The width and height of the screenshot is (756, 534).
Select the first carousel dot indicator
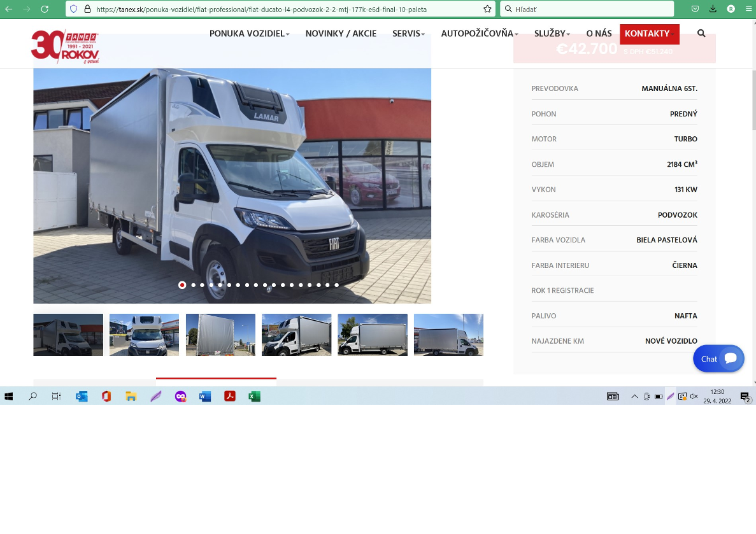coord(182,285)
